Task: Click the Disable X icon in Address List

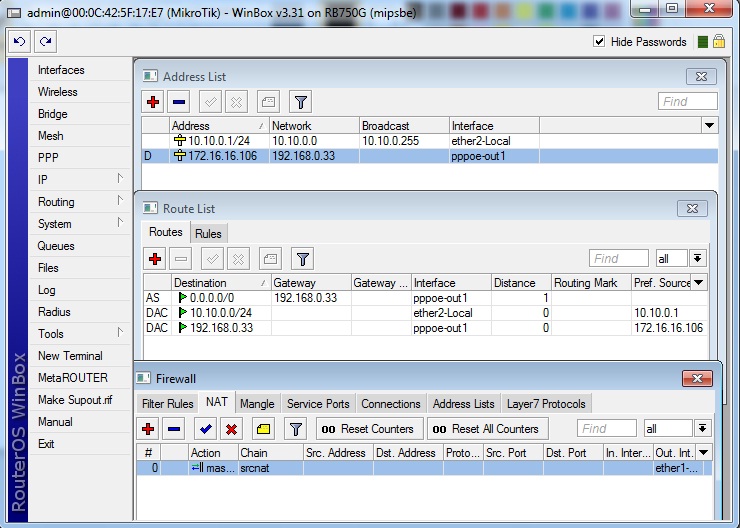Action: [236, 102]
